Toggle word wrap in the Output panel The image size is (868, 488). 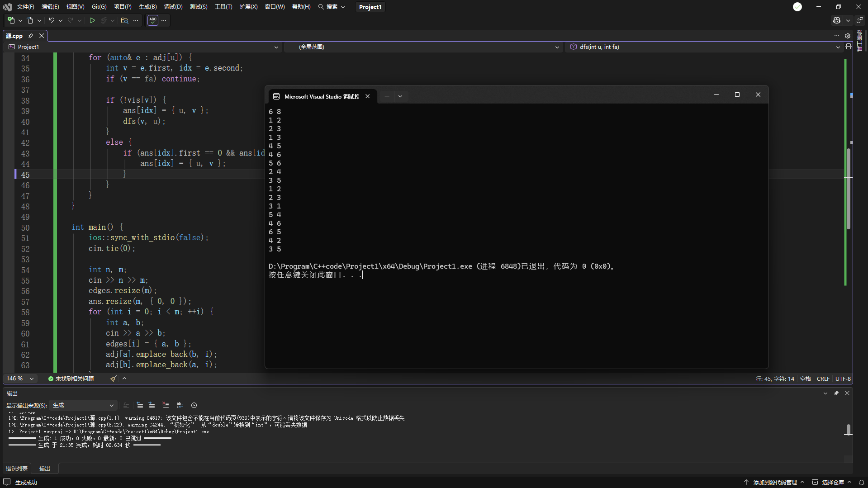coord(180,405)
